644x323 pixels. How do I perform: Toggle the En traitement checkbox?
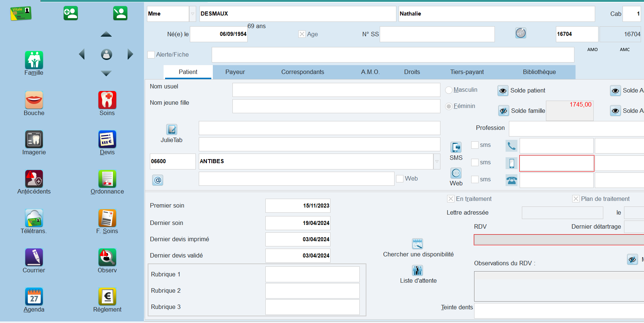coord(451,199)
